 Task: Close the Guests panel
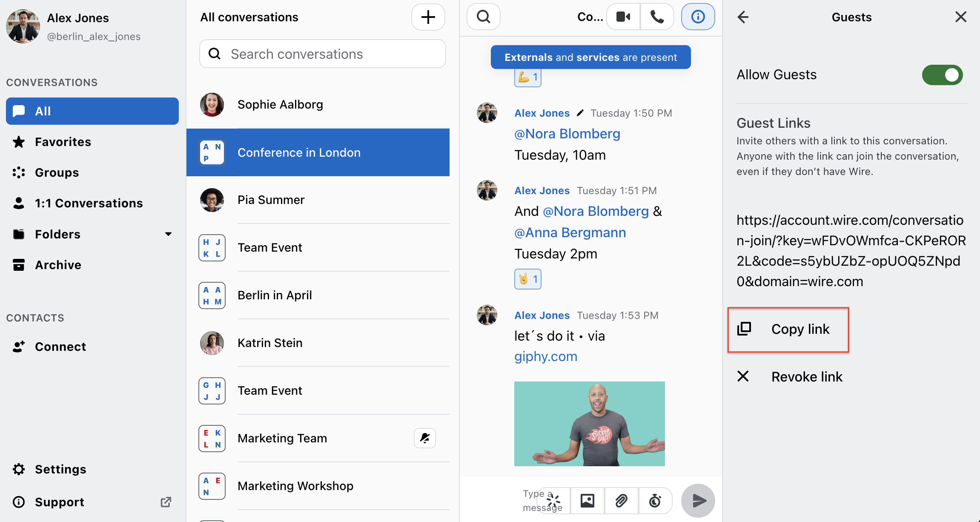point(960,17)
